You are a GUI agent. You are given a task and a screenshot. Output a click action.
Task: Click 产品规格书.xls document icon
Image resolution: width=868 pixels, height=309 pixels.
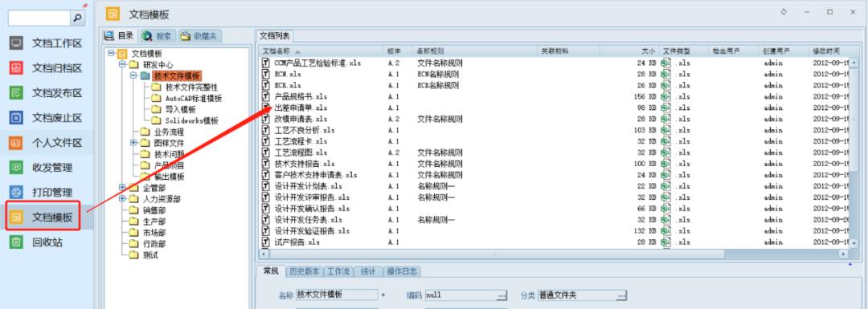pyautogui.click(x=266, y=96)
